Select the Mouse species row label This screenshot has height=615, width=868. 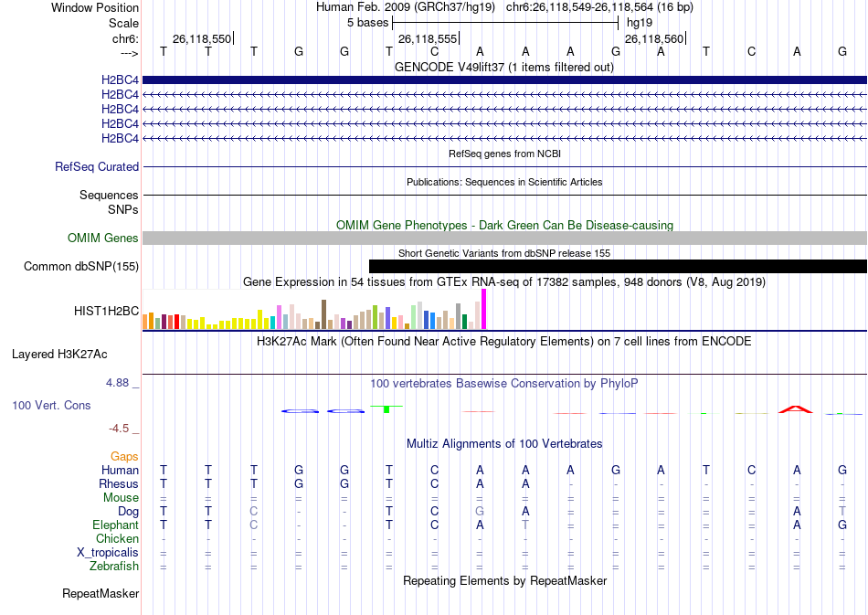(x=121, y=498)
